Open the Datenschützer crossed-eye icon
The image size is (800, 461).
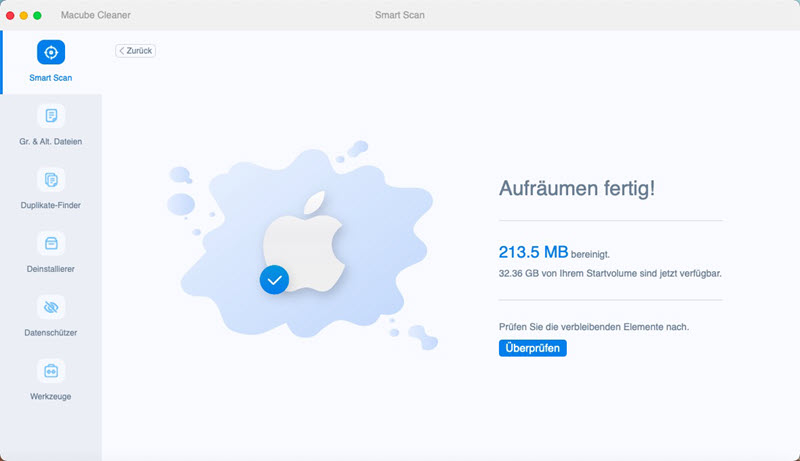(x=51, y=307)
